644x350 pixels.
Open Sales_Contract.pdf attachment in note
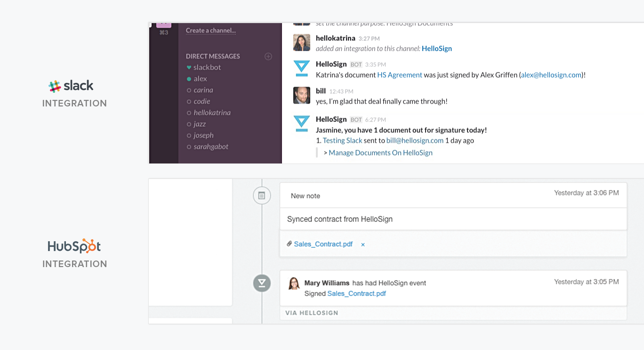pos(323,244)
